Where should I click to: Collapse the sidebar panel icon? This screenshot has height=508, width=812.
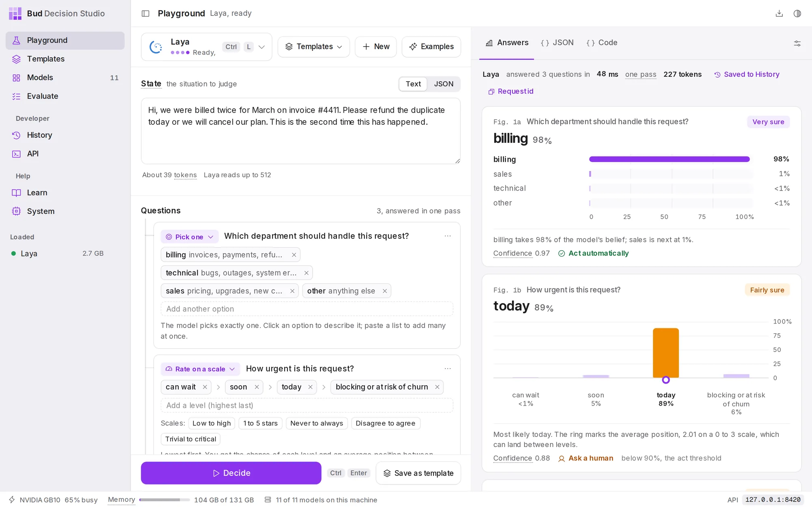point(145,13)
